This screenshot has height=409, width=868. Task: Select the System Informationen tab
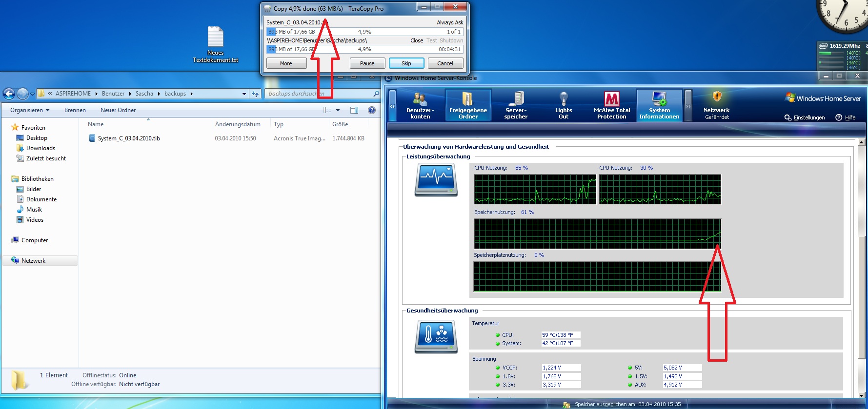coord(659,105)
